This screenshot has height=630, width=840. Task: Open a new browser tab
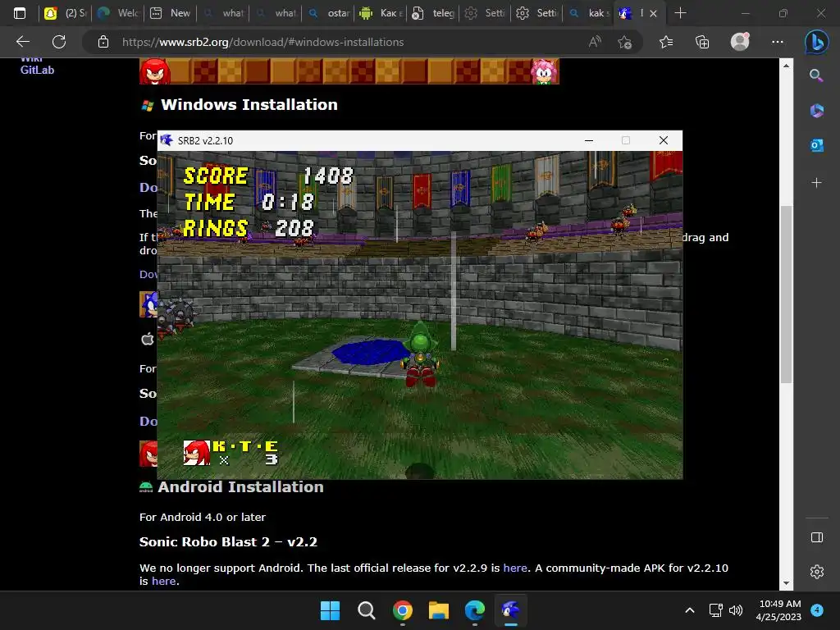point(680,13)
